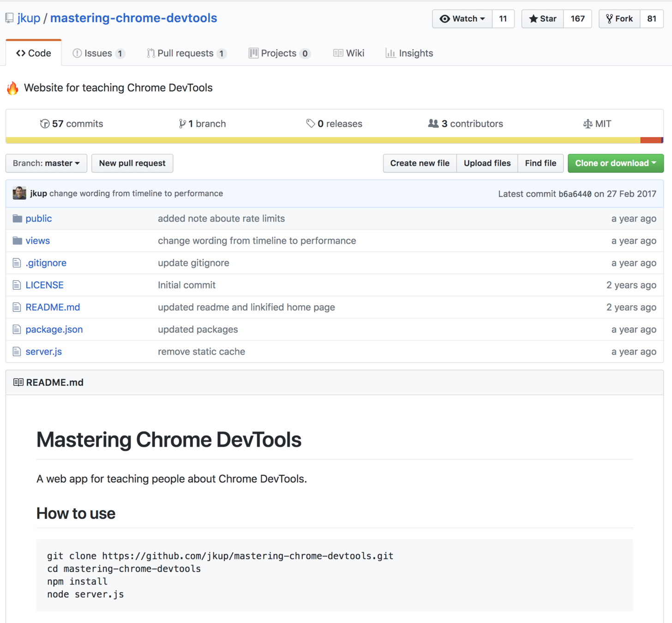Click the file icon beside server.js
This screenshot has width=672, height=623.
click(17, 351)
